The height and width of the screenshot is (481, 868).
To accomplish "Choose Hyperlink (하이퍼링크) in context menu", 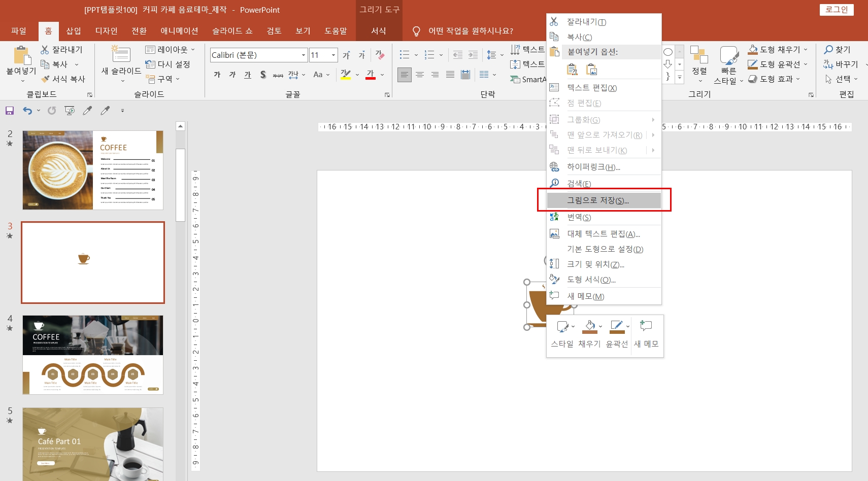I will 604,167.
